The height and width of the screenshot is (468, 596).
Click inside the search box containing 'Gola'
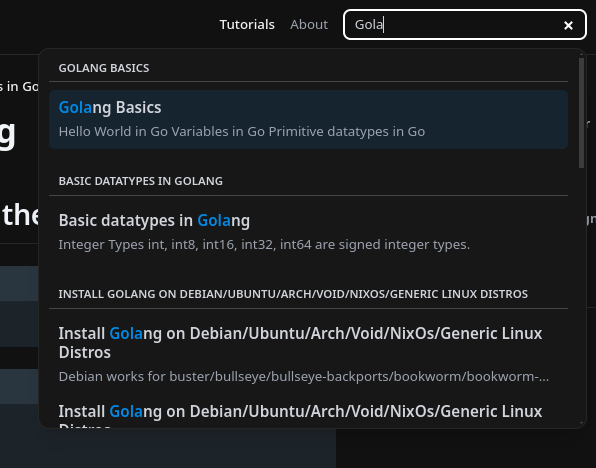464,25
